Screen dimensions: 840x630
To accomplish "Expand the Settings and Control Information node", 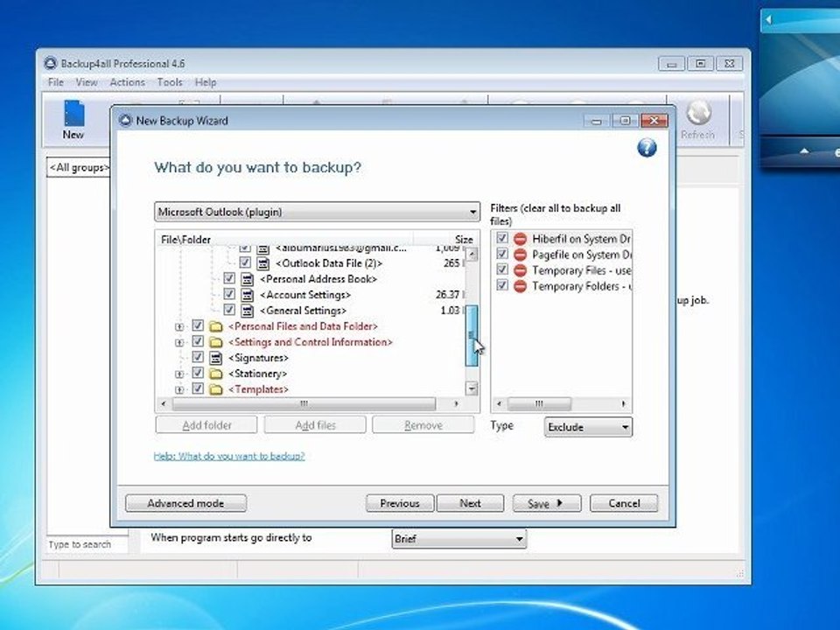I will point(179,342).
